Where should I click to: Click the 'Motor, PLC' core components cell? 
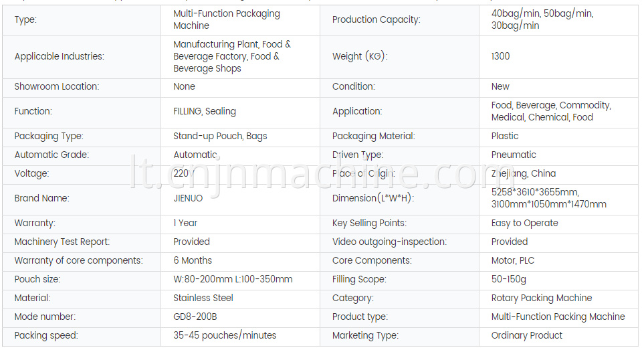558,261
